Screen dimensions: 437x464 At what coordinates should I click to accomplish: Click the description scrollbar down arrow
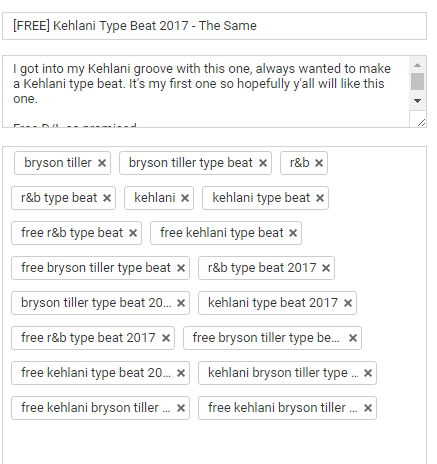(x=417, y=100)
